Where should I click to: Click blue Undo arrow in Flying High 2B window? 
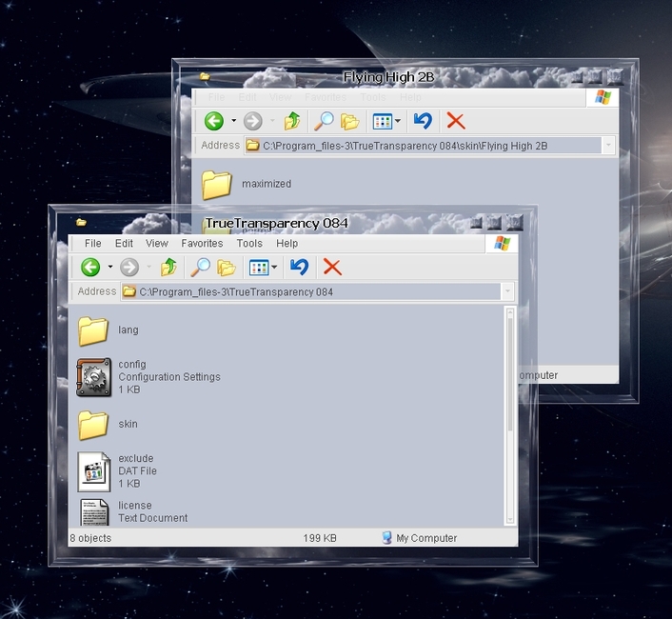click(423, 120)
